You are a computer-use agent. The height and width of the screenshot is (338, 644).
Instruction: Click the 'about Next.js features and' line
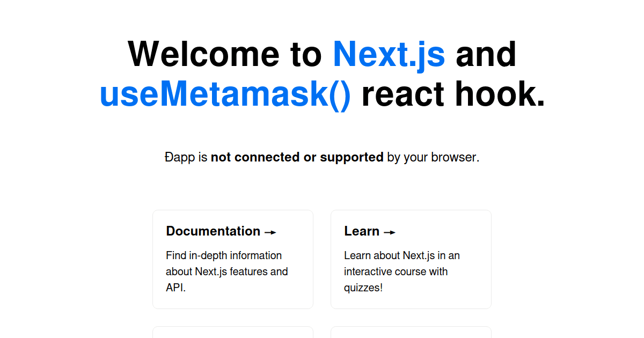(x=227, y=271)
